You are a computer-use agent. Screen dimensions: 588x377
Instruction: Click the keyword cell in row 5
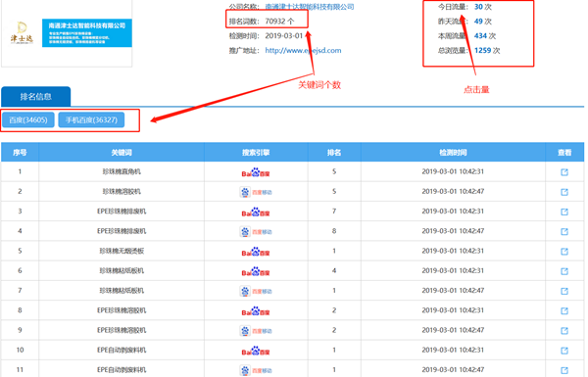[x=122, y=251]
